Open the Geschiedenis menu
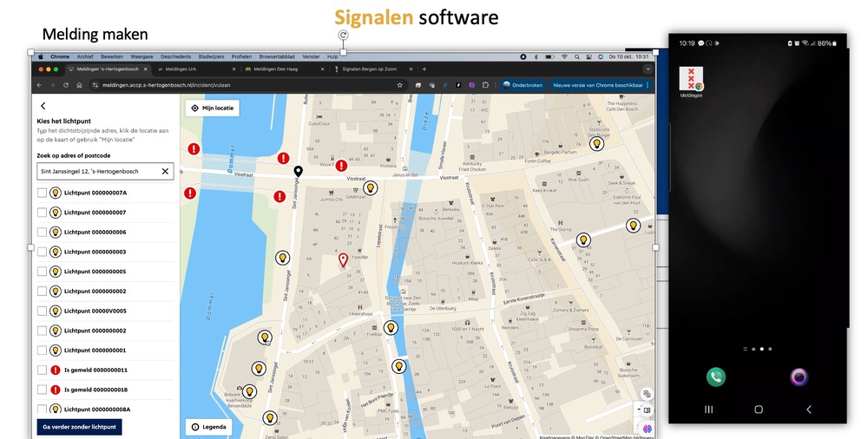 tap(175, 56)
